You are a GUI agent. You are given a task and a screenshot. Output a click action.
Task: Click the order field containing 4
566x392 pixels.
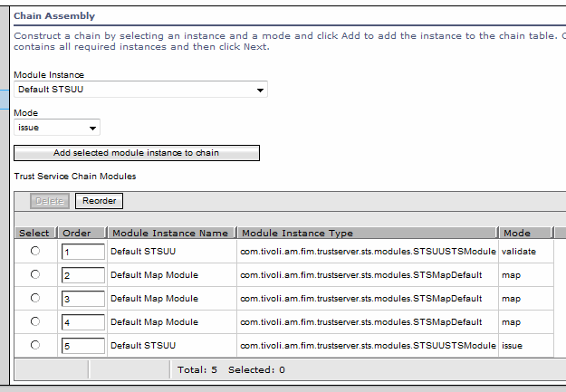(82, 322)
